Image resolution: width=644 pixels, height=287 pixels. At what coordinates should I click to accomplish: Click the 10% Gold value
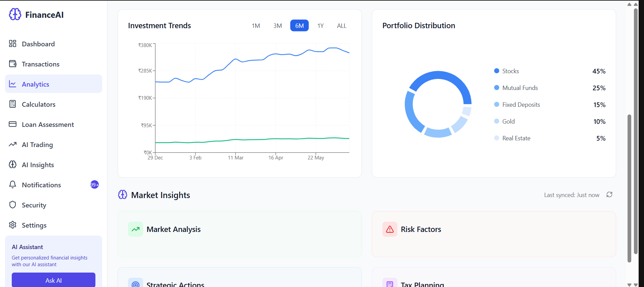click(599, 122)
